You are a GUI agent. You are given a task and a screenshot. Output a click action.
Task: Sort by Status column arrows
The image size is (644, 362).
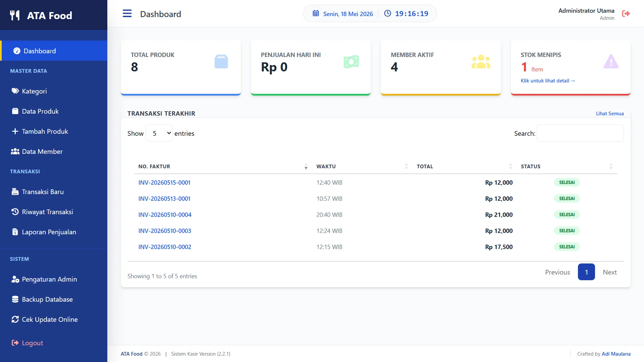[x=611, y=167]
